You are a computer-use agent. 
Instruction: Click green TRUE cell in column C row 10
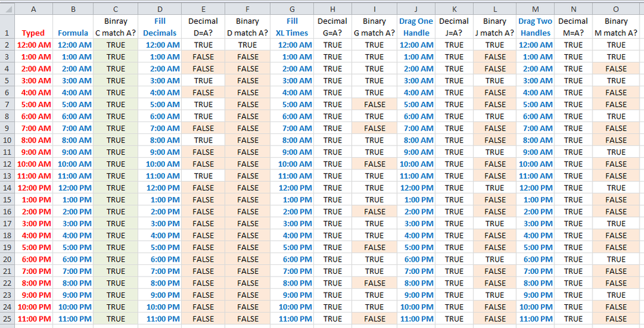116,140
